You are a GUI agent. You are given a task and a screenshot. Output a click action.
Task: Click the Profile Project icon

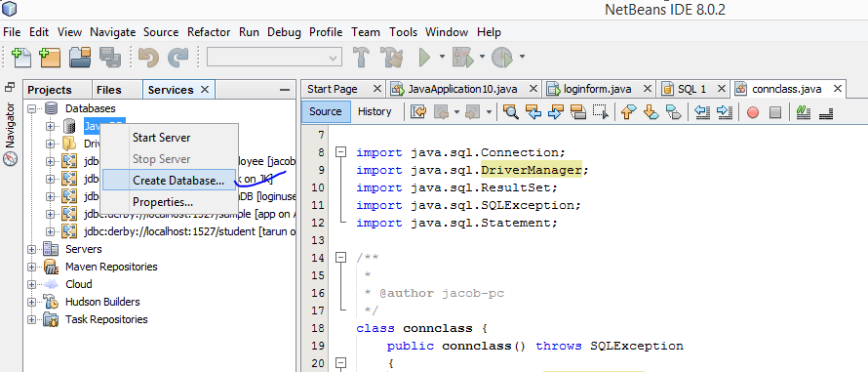coord(502,57)
